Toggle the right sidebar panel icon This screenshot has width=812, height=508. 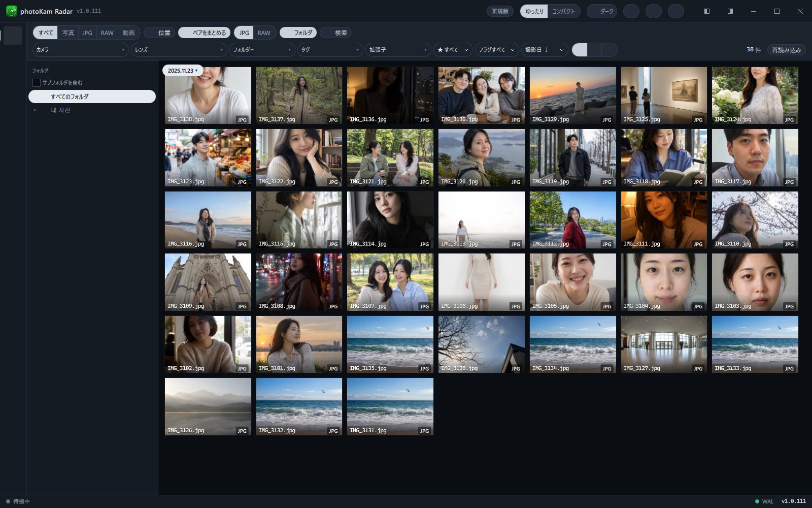point(730,11)
